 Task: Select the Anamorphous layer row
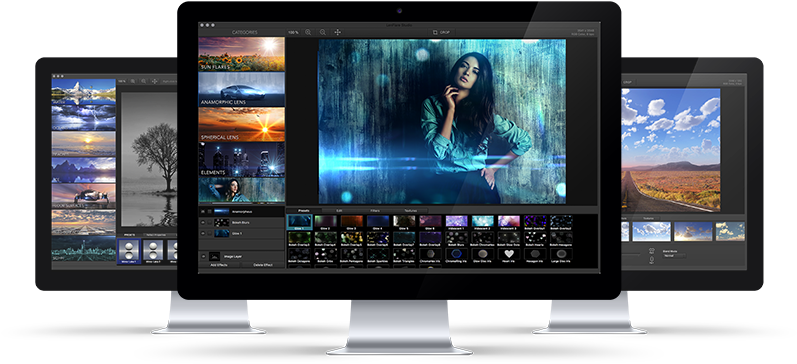pyautogui.click(x=241, y=211)
